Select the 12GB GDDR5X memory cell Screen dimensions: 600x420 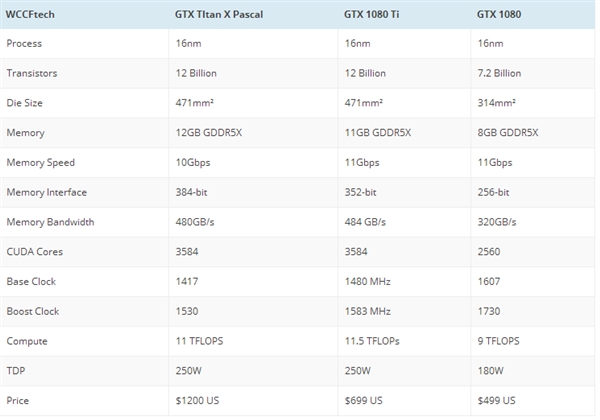click(208, 132)
